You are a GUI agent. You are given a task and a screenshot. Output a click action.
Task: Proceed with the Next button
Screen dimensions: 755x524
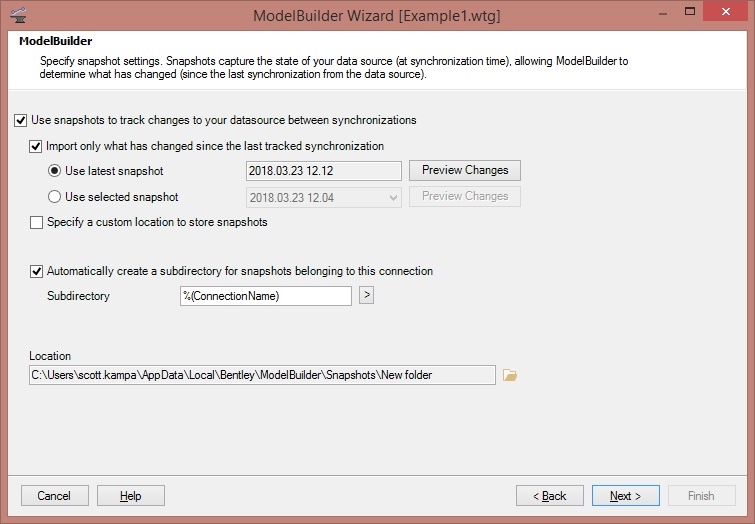pos(625,496)
